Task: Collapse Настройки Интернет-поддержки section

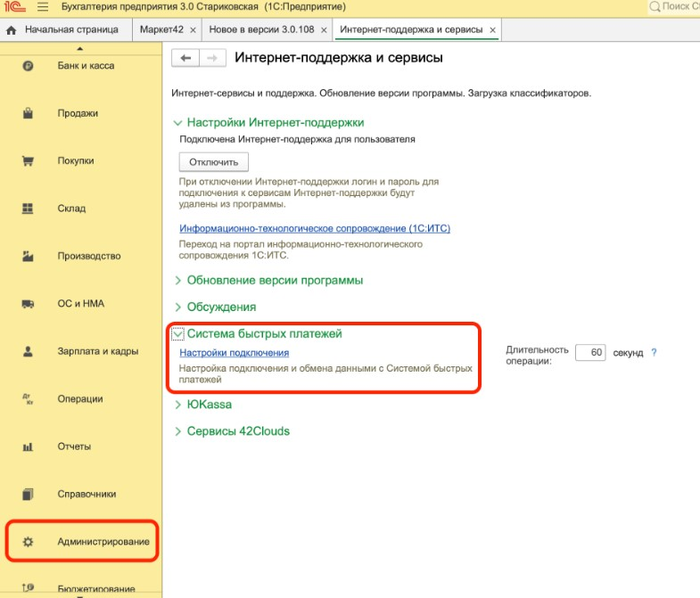Action: [x=177, y=123]
